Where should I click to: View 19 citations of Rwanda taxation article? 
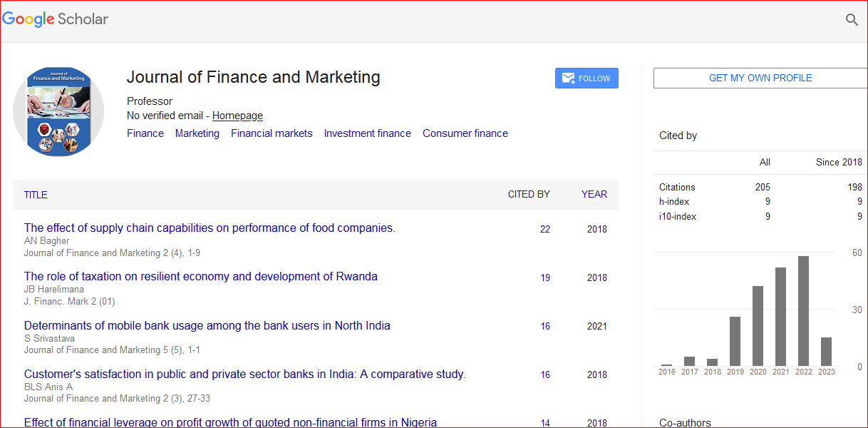pos(545,278)
